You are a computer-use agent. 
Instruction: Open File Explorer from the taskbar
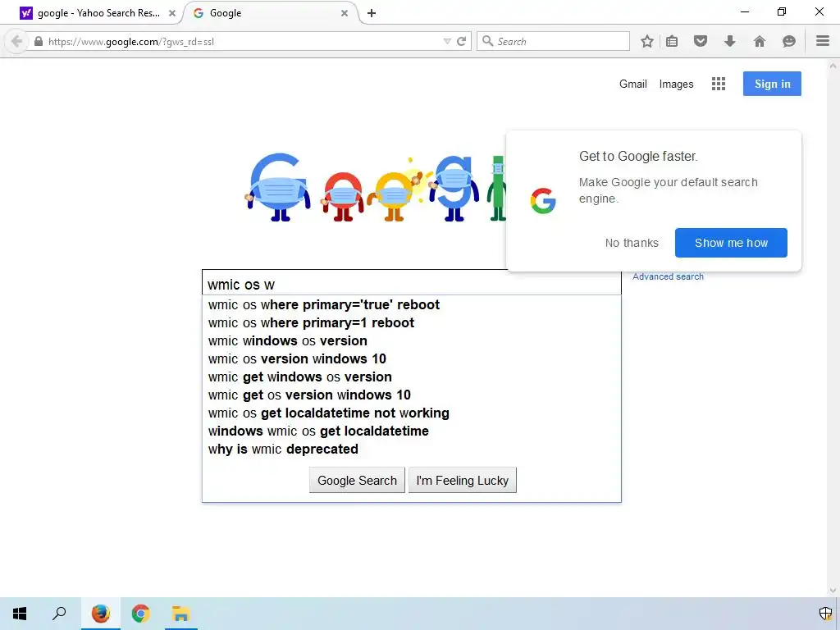[181, 614]
